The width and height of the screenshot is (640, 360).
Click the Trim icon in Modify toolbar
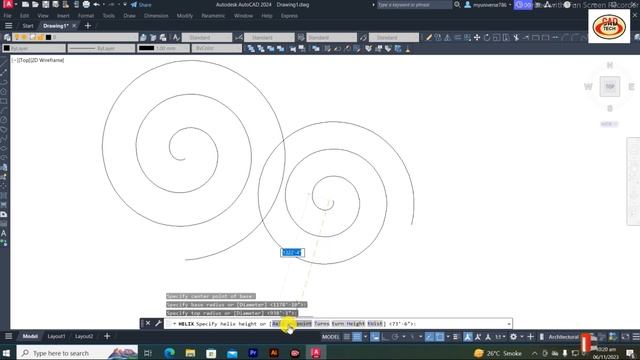[516, 38]
